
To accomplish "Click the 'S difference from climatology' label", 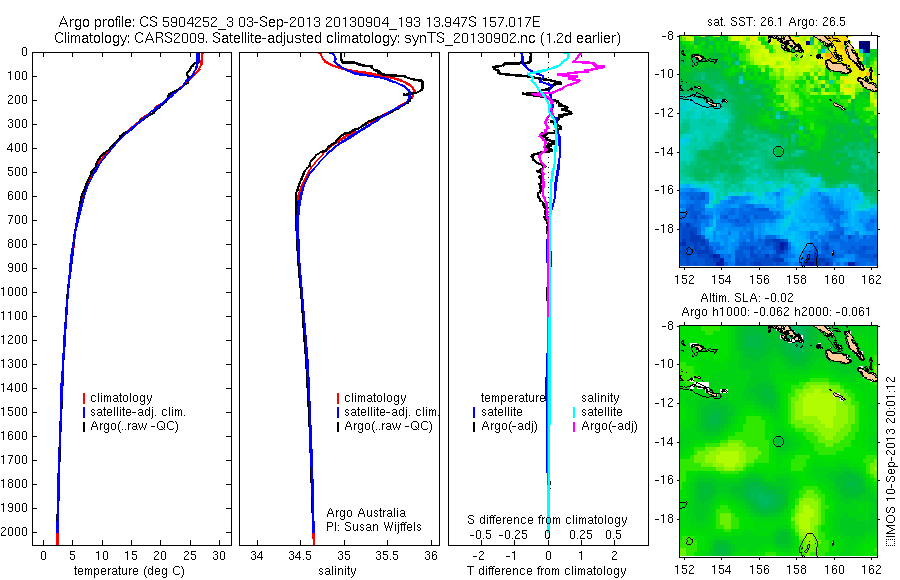I will pyautogui.click(x=547, y=520).
